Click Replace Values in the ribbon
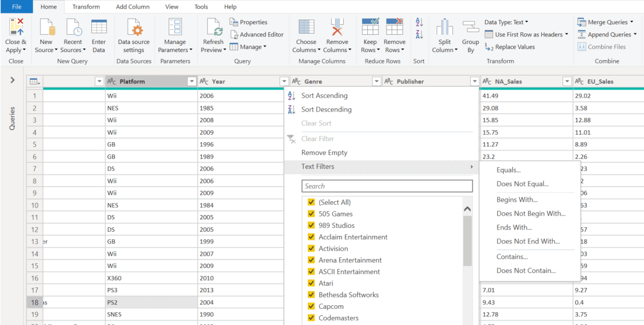Screen dimensions: 644x325 [515, 47]
